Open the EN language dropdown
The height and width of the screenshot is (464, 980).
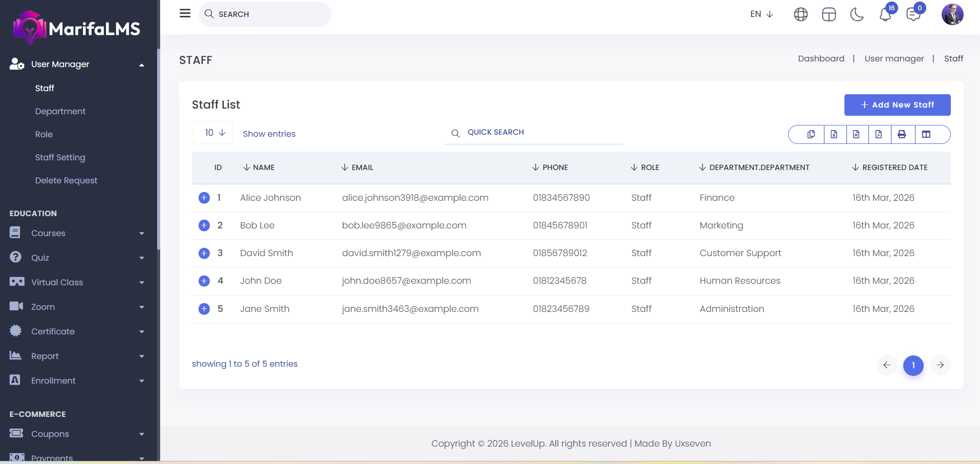point(761,14)
